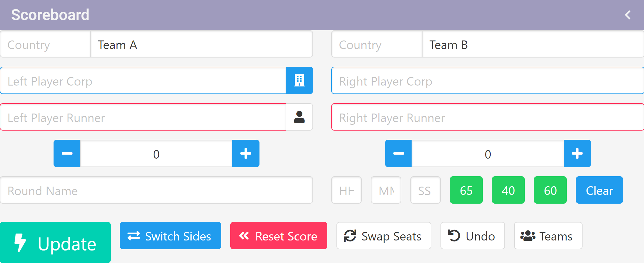
Task: Clear the timer with the Clear button
Action: (599, 190)
